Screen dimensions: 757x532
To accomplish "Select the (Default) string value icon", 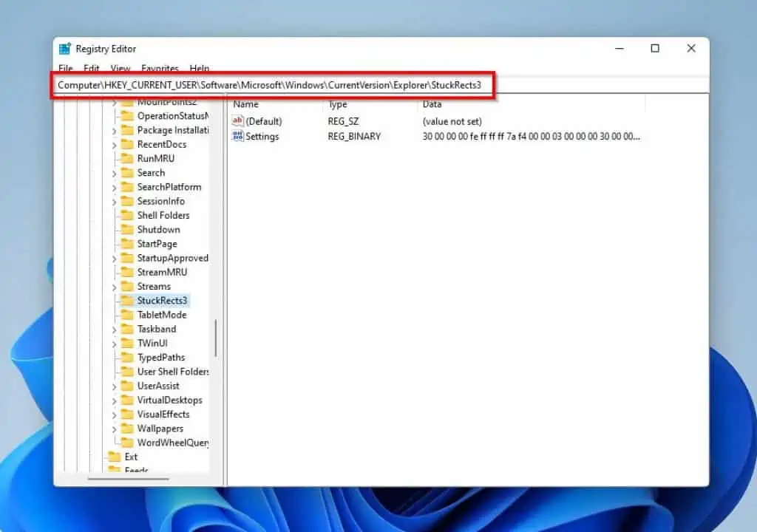I will click(x=237, y=121).
